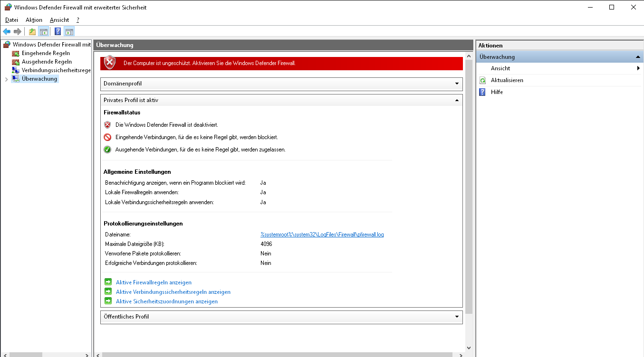Collapse the Überwachung group in Aktionen pane

(x=638, y=57)
